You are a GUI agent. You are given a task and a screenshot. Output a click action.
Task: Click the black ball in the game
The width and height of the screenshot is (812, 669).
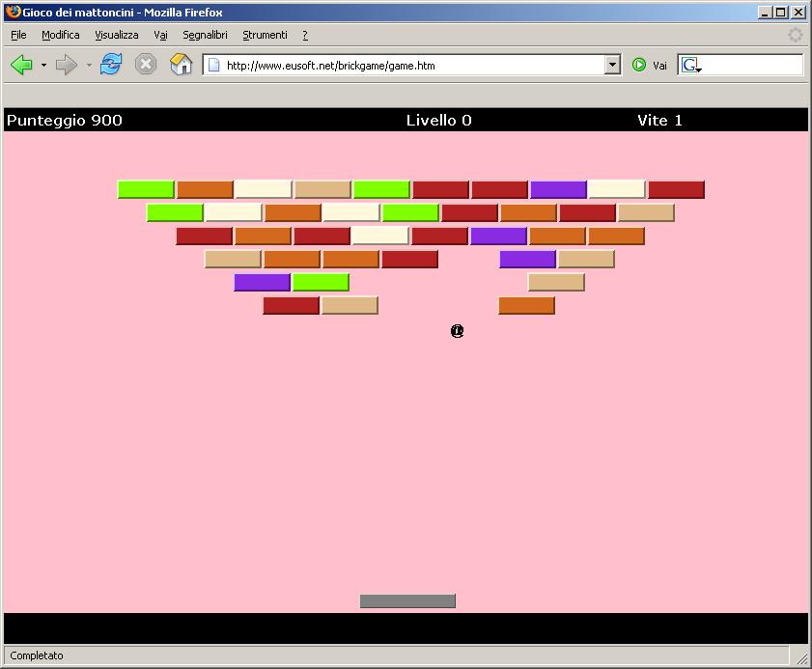click(x=458, y=331)
